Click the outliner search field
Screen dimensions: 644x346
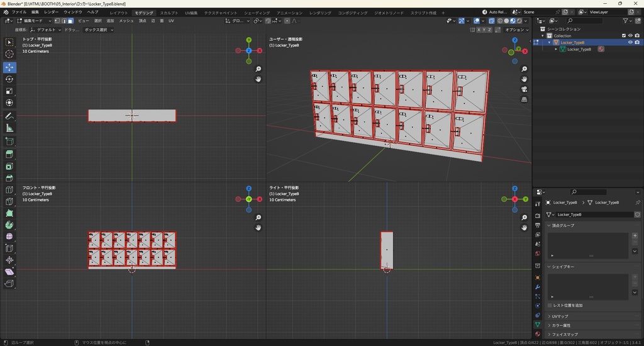(x=585, y=21)
